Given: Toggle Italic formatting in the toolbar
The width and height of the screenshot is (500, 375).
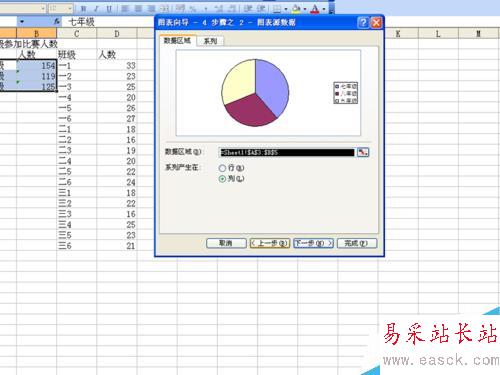Looking at the screenshot, I should click(96, 8).
